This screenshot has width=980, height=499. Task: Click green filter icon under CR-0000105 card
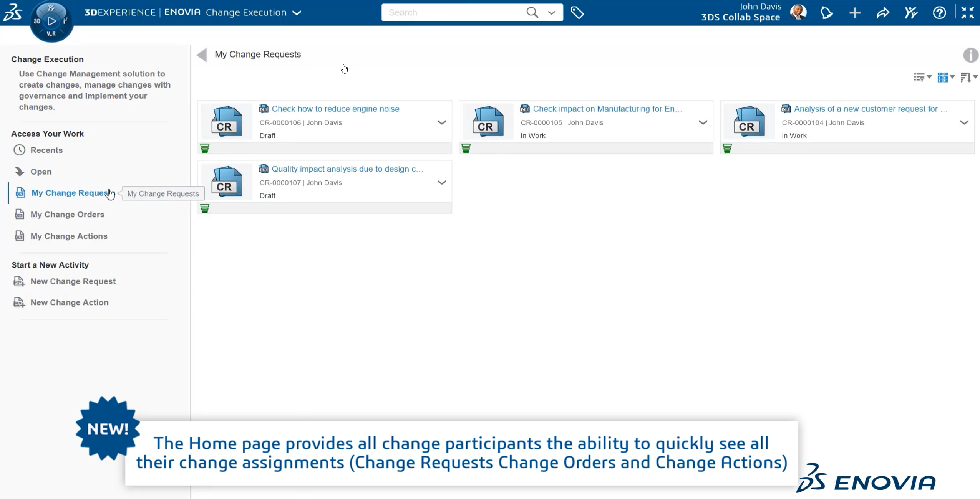466,148
